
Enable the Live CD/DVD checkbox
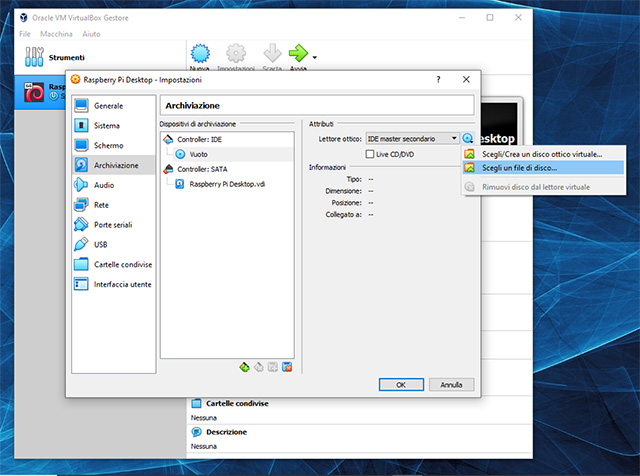[371, 154]
